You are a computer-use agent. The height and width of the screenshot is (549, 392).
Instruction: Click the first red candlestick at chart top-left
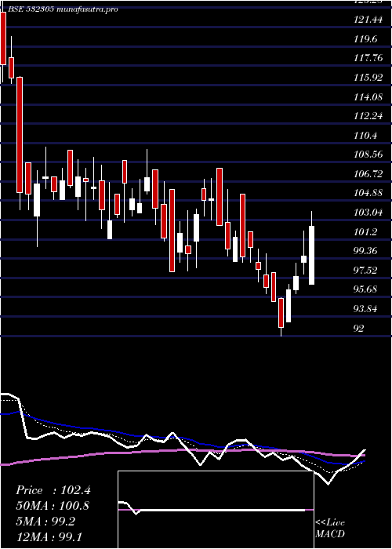pos(3,38)
